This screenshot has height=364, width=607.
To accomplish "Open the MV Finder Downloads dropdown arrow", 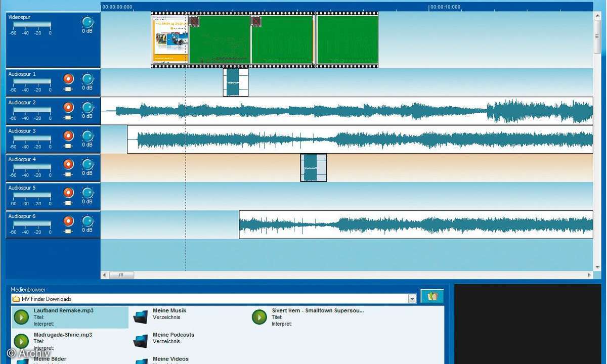I will (412, 299).
